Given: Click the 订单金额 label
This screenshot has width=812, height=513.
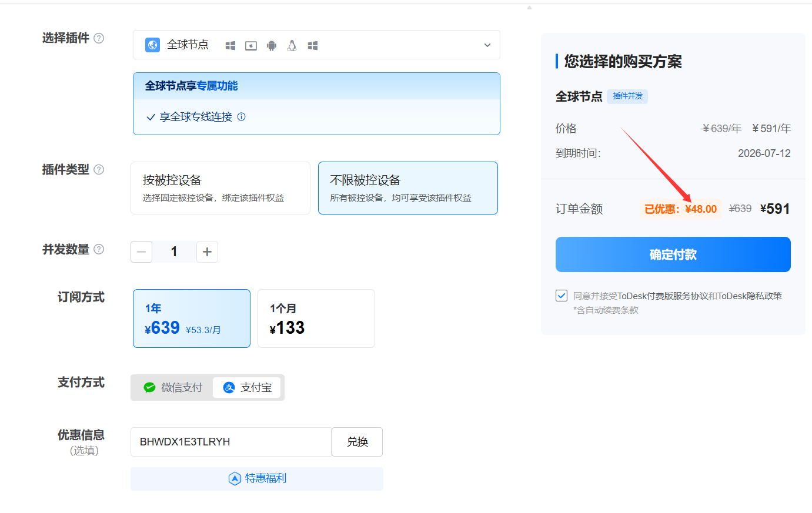Looking at the screenshot, I should (x=579, y=209).
